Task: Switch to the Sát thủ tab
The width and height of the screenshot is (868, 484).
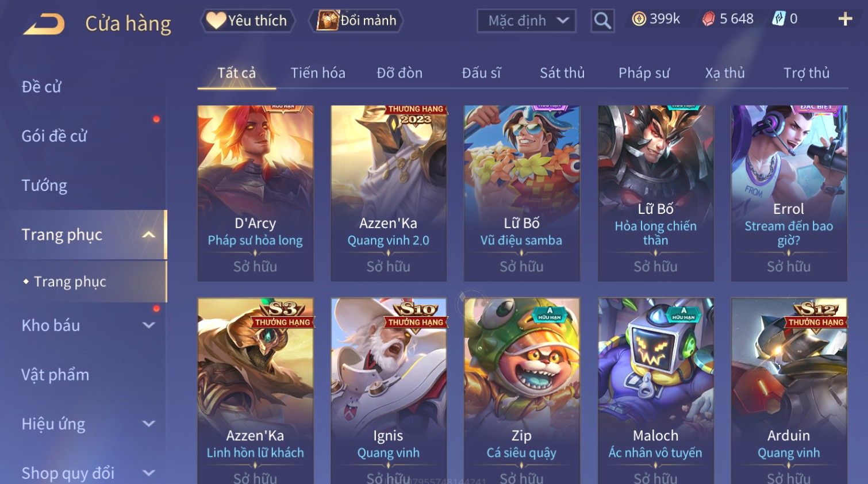Action: point(562,73)
